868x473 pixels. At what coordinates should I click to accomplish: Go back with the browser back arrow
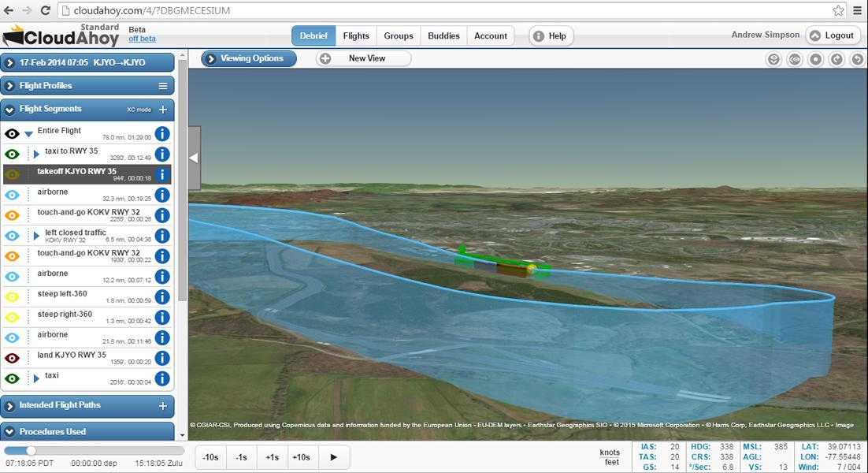[9, 10]
